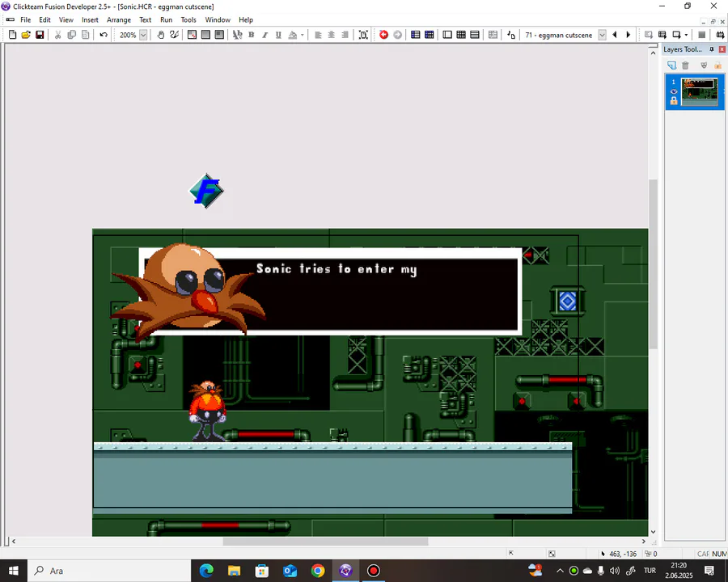Open the Frame Editor icon
The height and width of the screenshot is (582, 728).
(447, 35)
